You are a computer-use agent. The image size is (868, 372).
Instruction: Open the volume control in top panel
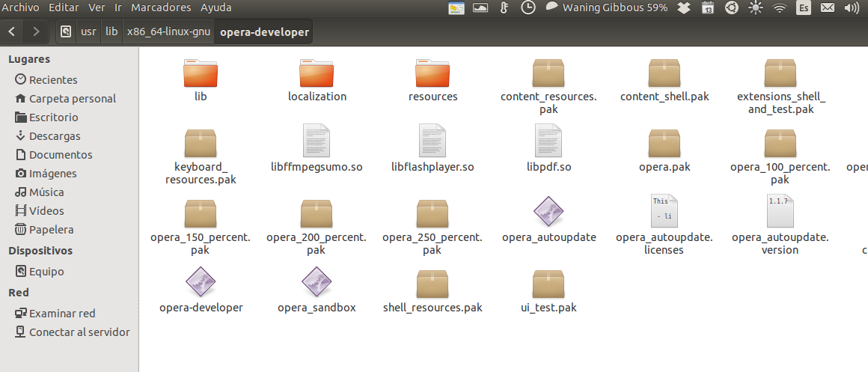(851, 8)
